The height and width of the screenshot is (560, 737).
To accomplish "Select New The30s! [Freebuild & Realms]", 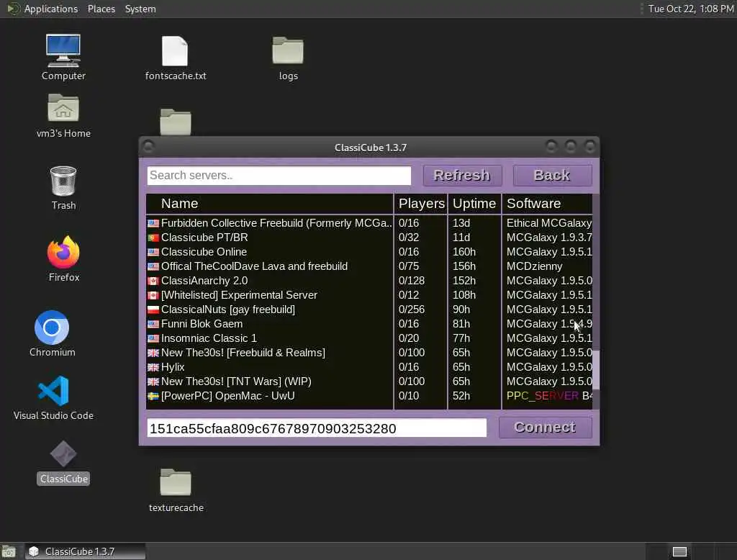I will pyautogui.click(x=369, y=353).
